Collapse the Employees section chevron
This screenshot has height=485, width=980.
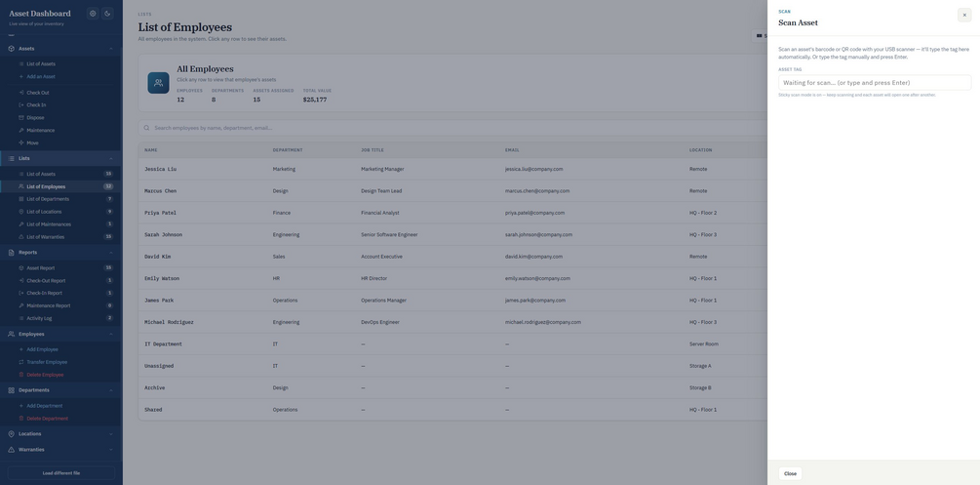click(110, 334)
